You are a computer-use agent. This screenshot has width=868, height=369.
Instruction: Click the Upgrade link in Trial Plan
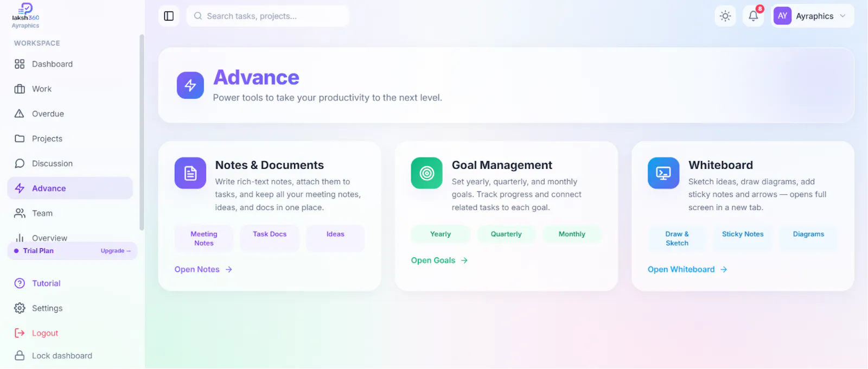pos(116,251)
